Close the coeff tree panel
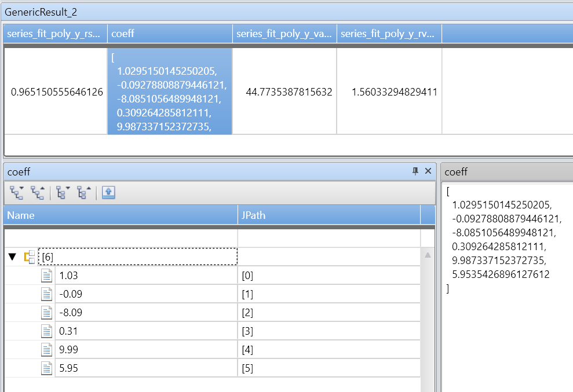Screen dimensions: 573x392 click(x=428, y=171)
